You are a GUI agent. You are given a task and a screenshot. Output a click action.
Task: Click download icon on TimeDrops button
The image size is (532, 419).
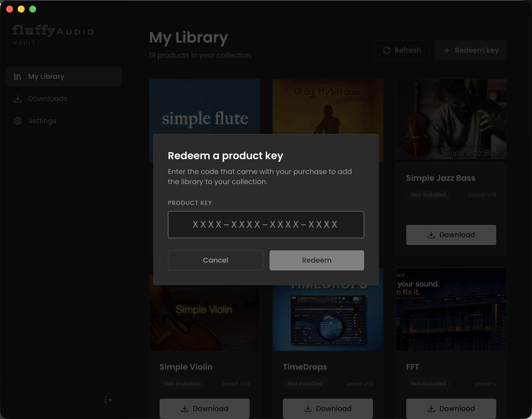pos(308,409)
